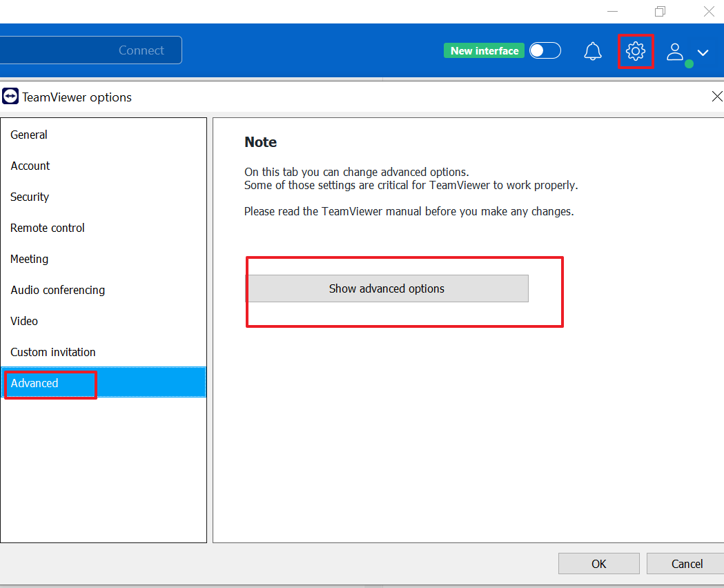The height and width of the screenshot is (588, 724).
Task: Open the Meeting settings
Action: pos(104,259)
